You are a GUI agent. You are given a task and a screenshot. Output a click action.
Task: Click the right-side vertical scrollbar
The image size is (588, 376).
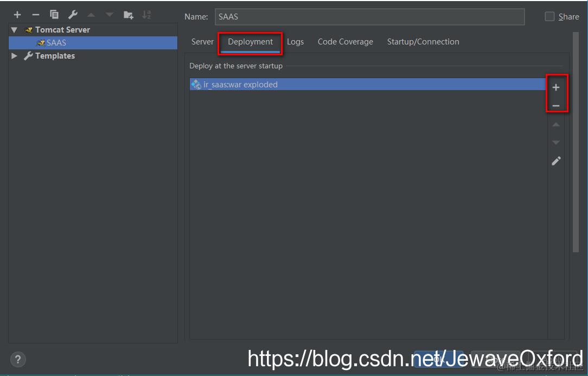click(576, 142)
